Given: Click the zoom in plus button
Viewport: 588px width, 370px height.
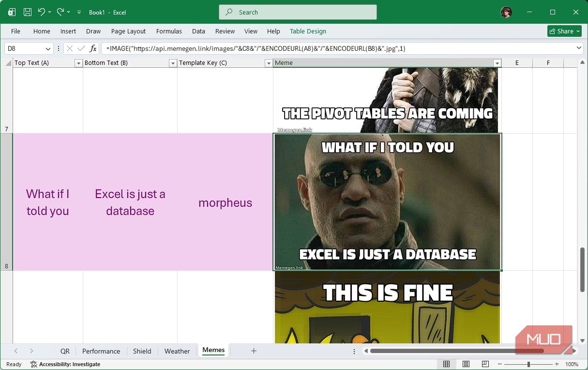Looking at the screenshot, I should (557, 364).
